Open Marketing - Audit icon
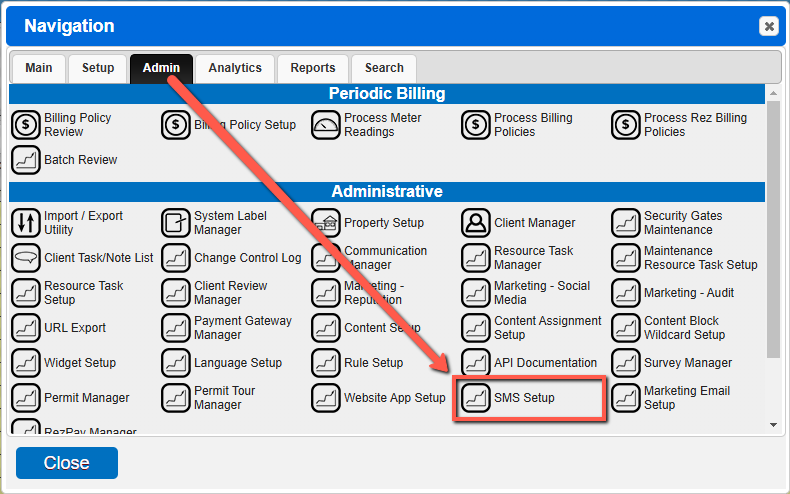790x494 pixels. click(x=626, y=293)
